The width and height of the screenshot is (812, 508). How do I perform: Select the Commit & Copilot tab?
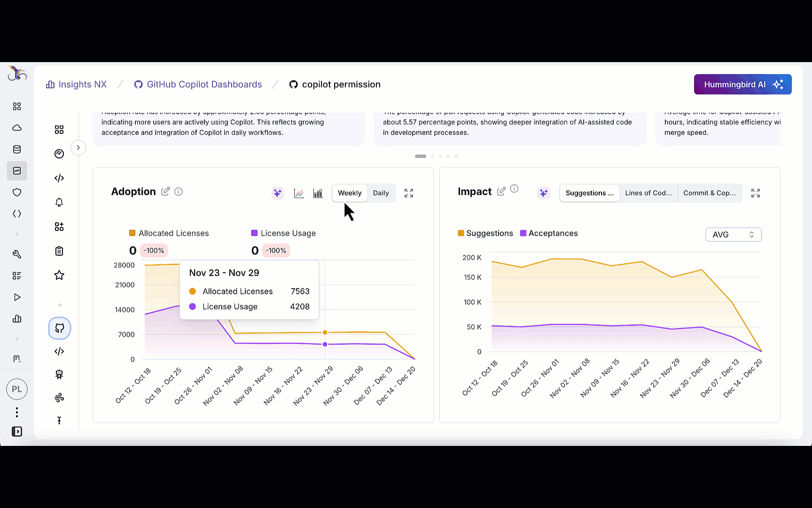point(710,193)
